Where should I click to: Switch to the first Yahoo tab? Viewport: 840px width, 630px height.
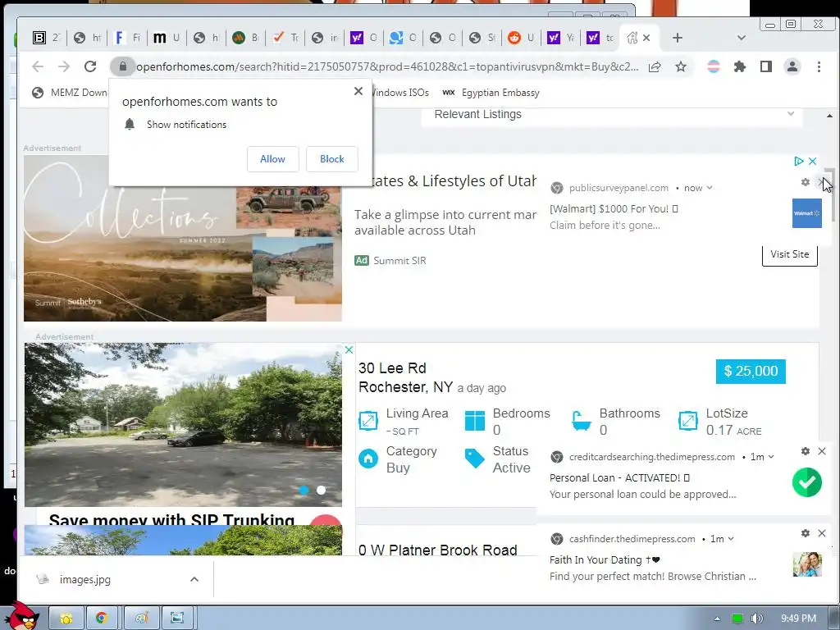[x=363, y=38]
